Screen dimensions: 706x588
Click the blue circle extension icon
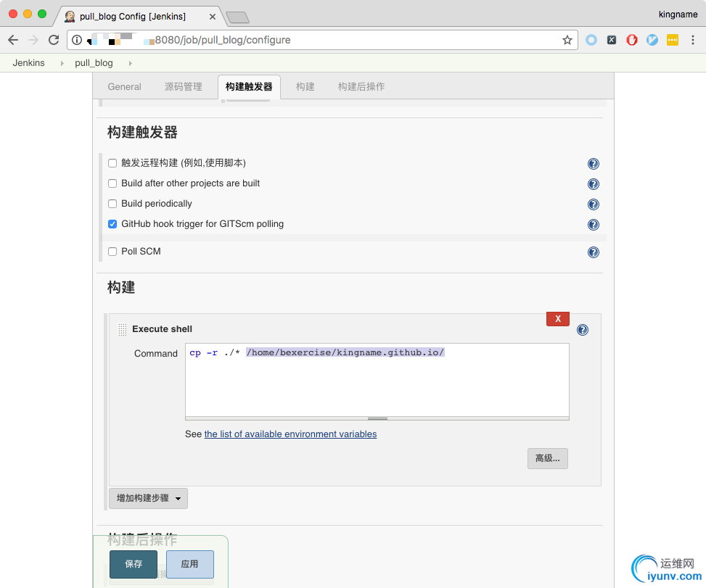tap(591, 40)
